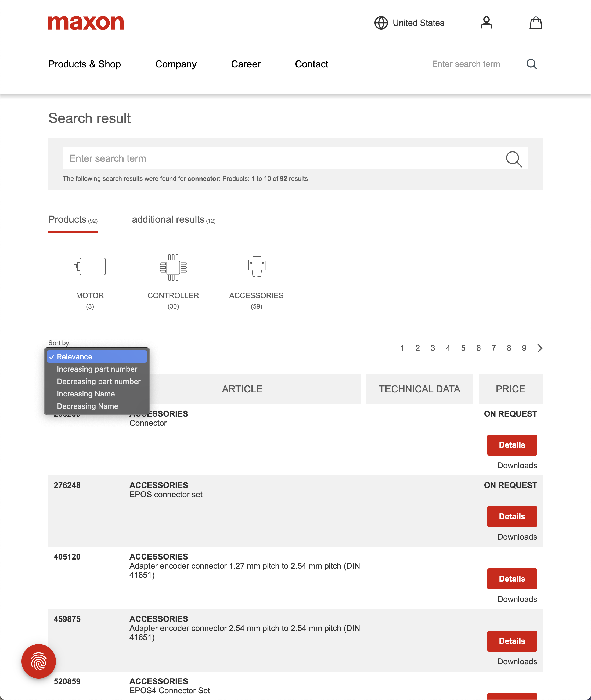Screen dimensions: 591x700
Task: Open the user account icon
Action: [487, 23]
